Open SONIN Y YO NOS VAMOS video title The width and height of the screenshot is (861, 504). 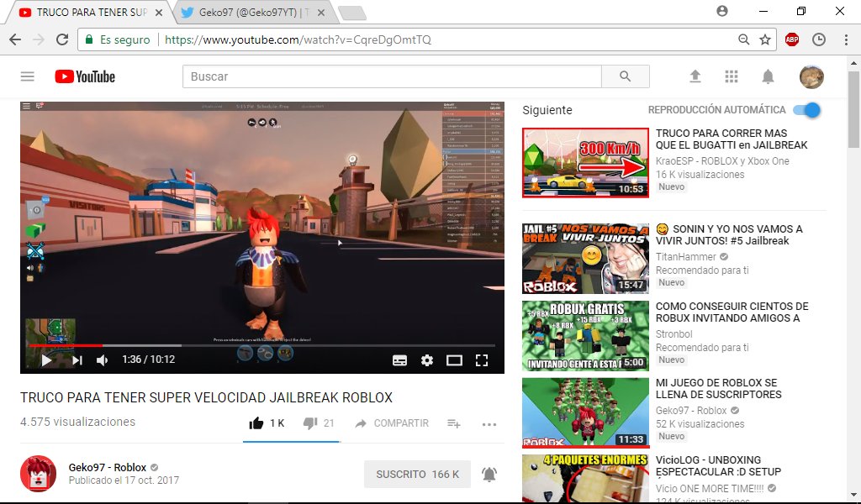(729, 234)
